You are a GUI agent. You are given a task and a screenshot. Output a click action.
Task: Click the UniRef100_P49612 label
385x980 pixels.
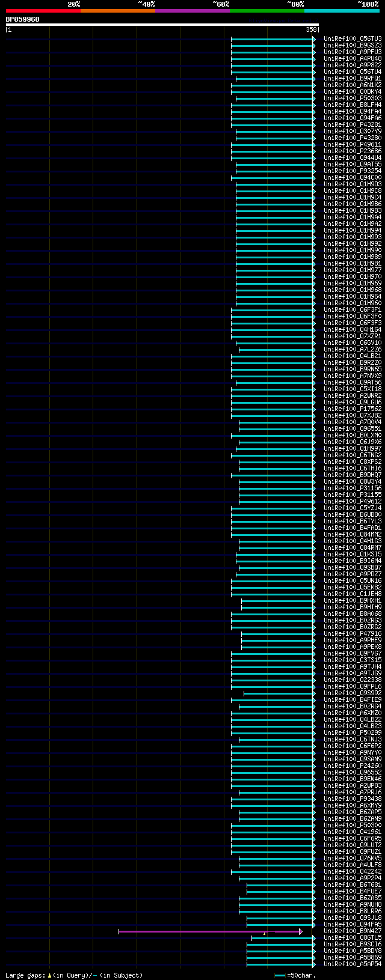(353, 501)
